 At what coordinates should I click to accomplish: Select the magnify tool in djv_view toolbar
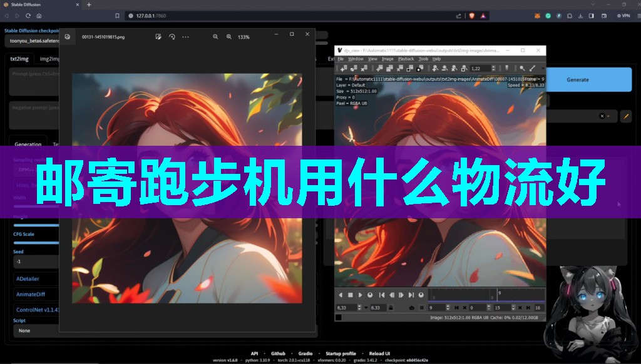pyautogui.click(x=522, y=68)
